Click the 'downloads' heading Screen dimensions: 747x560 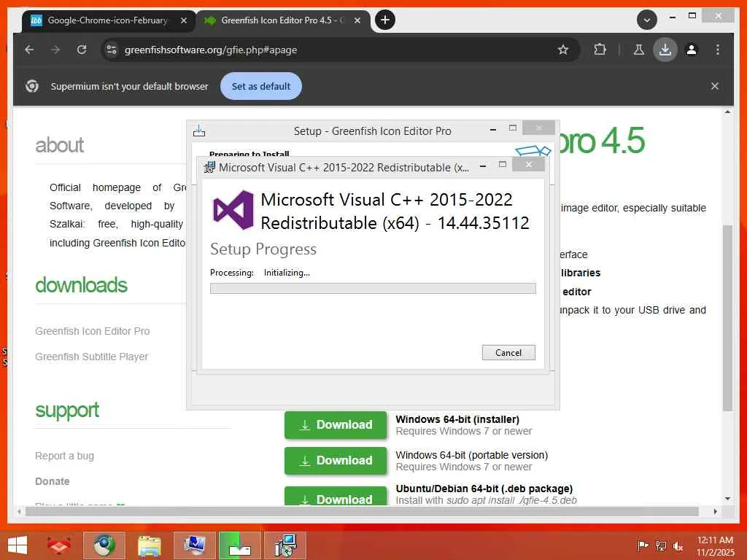tap(82, 285)
